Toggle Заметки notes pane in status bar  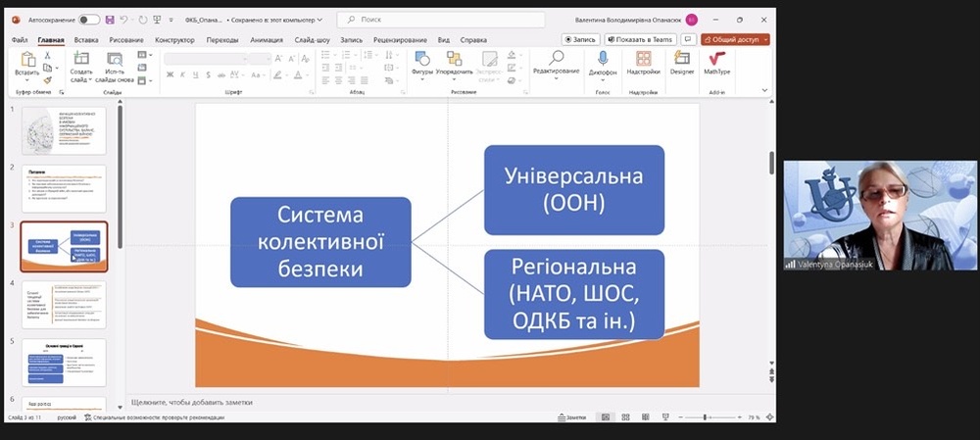click(572, 417)
